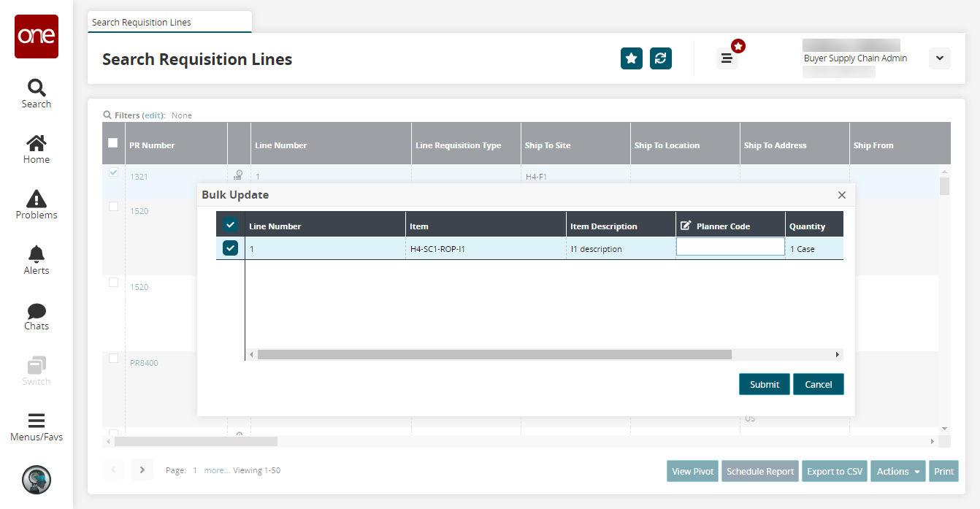Expand the user profile dropdown arrow
Image resolution: width=980 pixels, height=509 pixels.
[940, 58]
